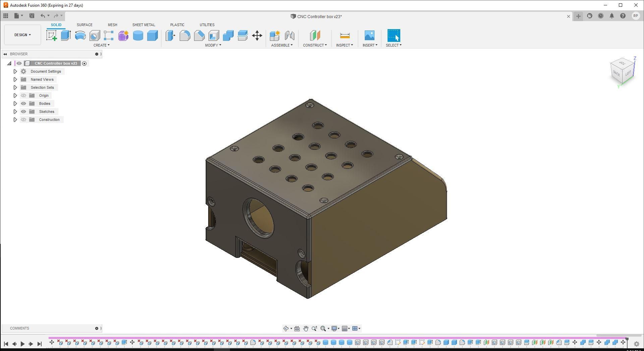Image resolution: width=644 pixels, height=351 pixels.
Task: Expand the Construction folder in the browser
Action: 15,119
